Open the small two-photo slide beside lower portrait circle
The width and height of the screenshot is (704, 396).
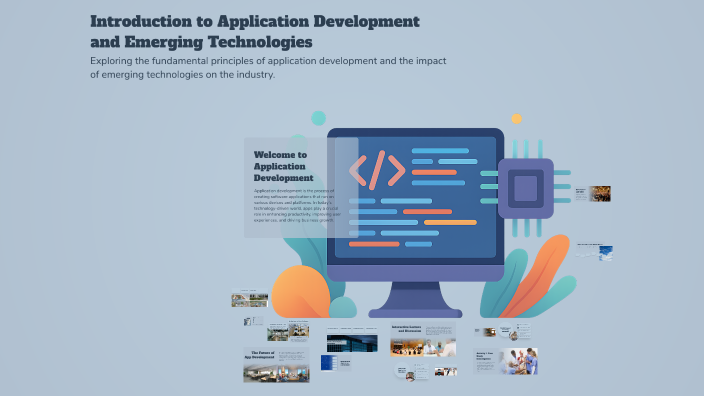(445, 371)
